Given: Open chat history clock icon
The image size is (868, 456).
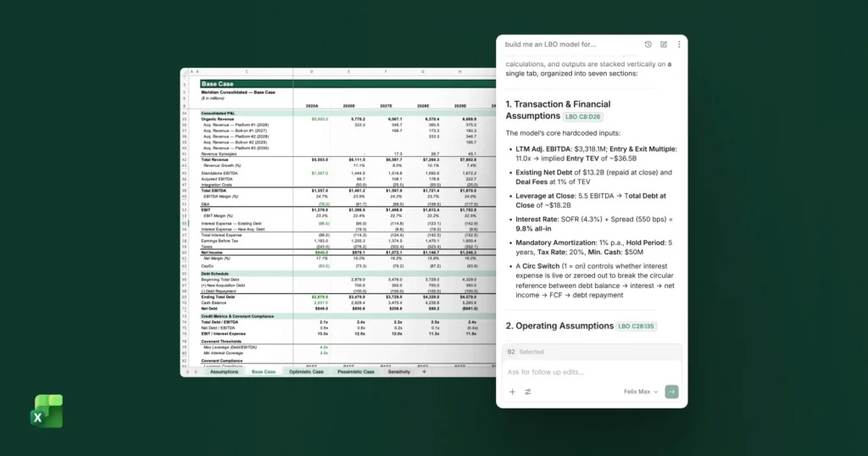Looking at the screenshot, I should (648, 44).
